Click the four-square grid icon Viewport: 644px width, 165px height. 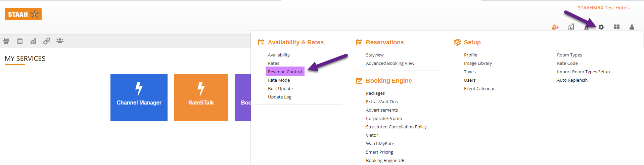[x=616, y=27]
